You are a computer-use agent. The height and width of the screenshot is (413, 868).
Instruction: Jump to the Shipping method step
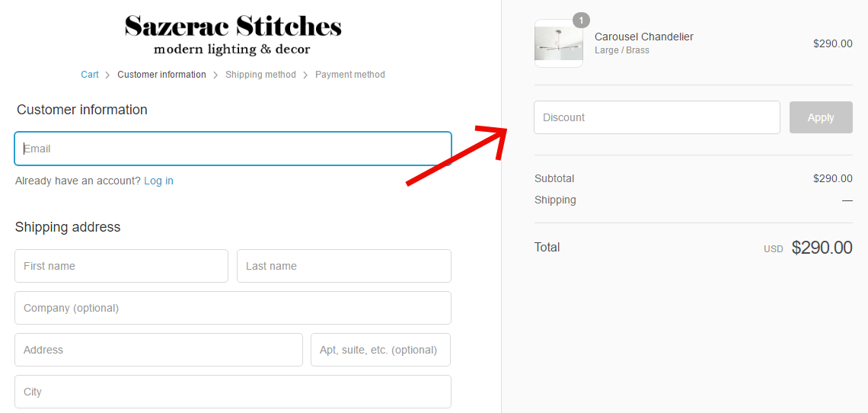pyautogui.click(x=260, y=75)
